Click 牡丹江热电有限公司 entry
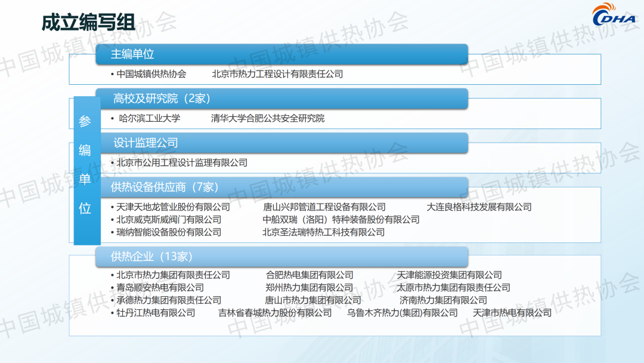 (x=156, y=313)
